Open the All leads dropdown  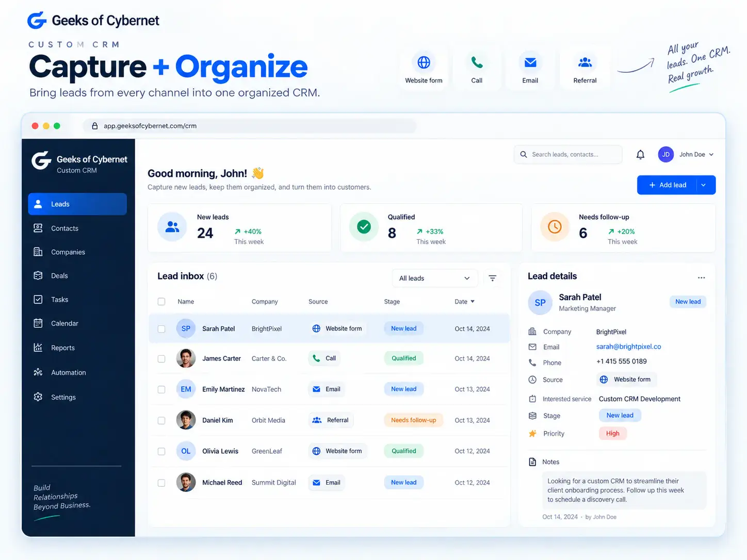pos(434,278)
